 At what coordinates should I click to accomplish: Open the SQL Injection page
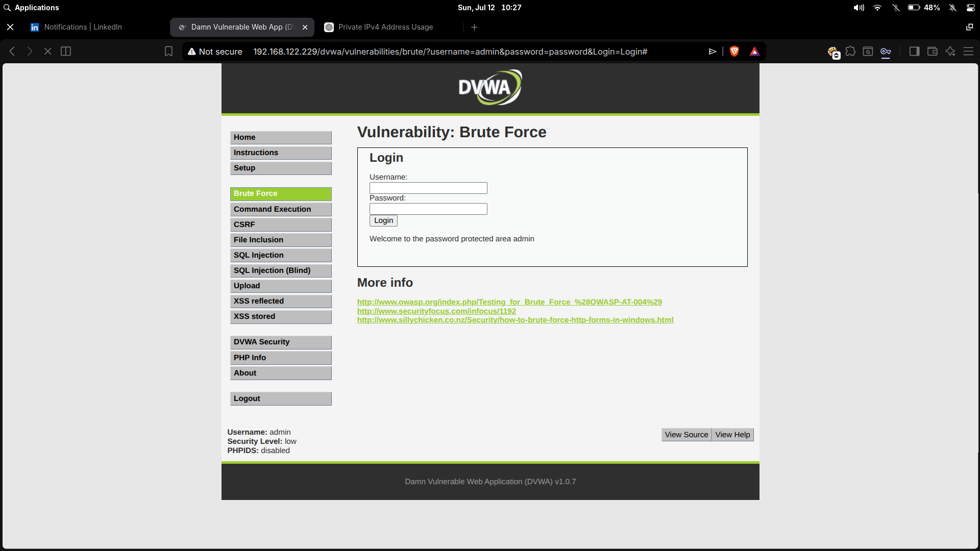tap(281, 256)
